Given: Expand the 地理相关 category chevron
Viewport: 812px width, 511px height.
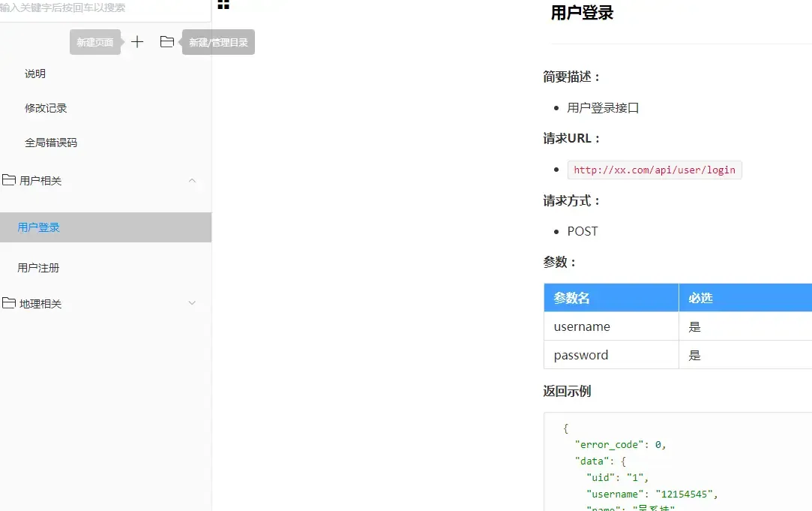Looking at the screenshot, I should click(192, 303).
